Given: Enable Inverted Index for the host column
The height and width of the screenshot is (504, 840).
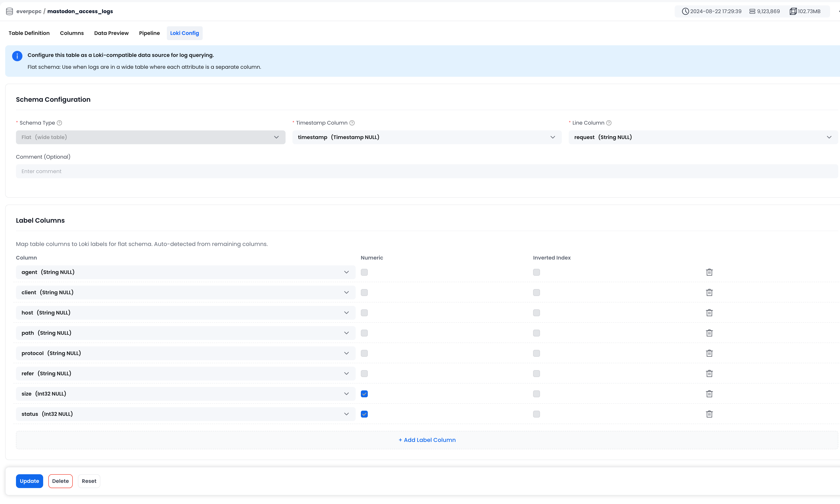Looking at the screenshot, I should [536, 312].
